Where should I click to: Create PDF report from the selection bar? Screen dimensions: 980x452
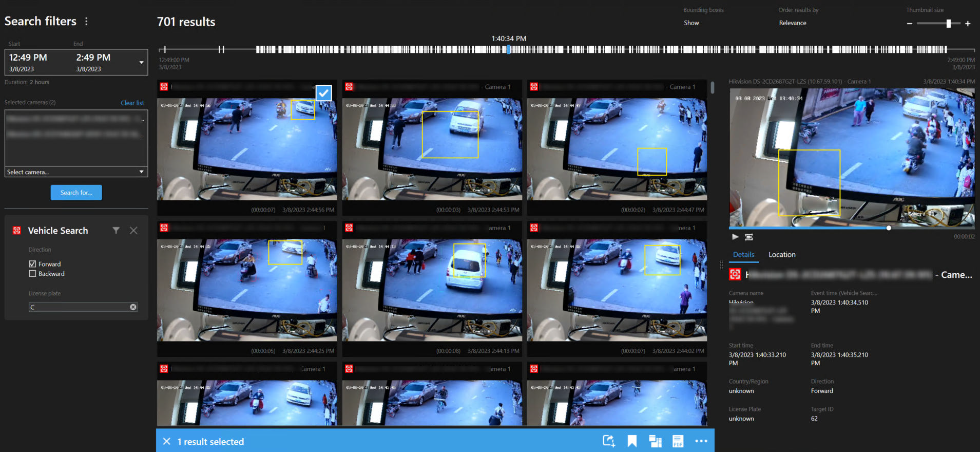[x=678, y=441]
